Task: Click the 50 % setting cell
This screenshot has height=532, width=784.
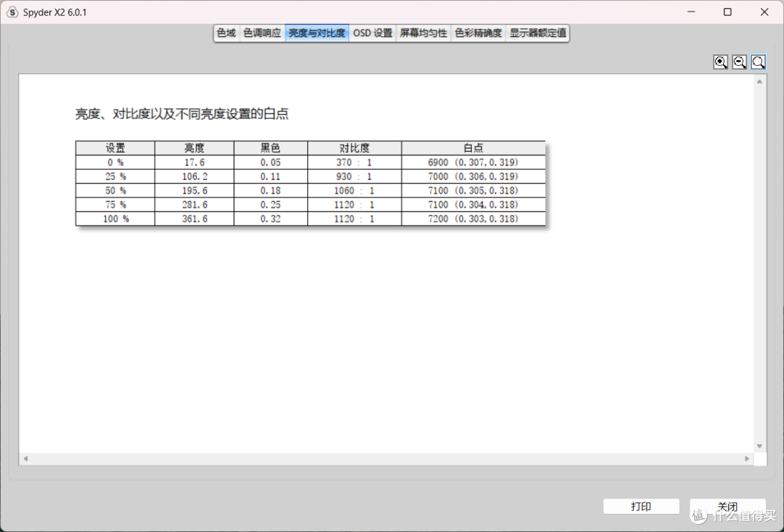Action: (x=115, y=190)
